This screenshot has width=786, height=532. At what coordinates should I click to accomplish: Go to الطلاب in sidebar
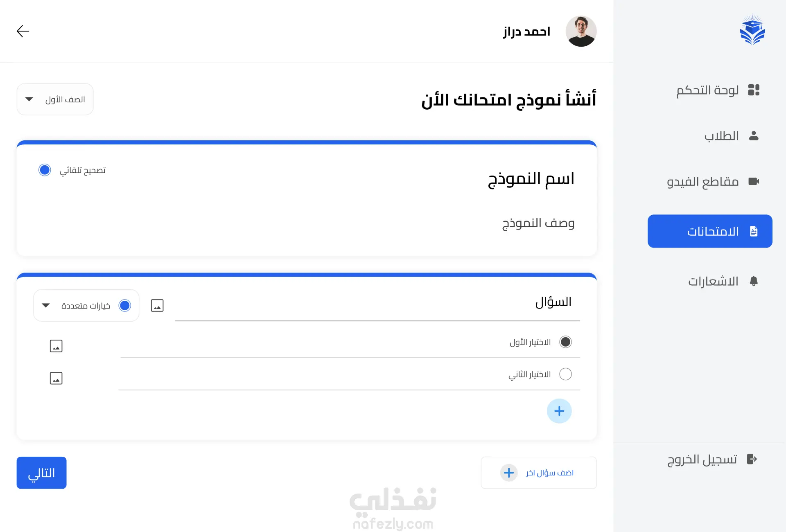tap(732, 136)
